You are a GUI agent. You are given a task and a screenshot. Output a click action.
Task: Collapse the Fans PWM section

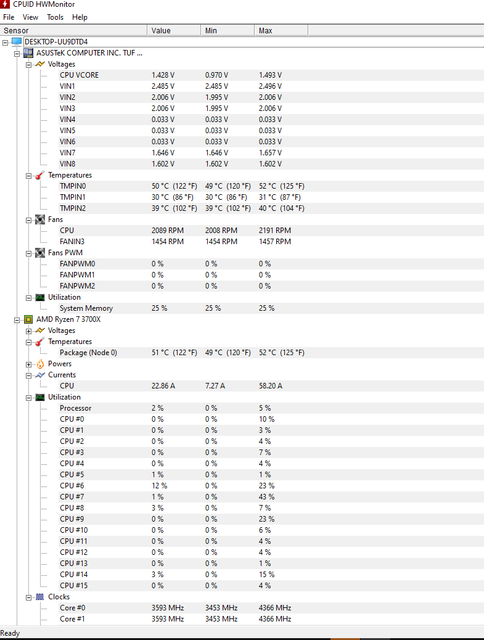29,253
